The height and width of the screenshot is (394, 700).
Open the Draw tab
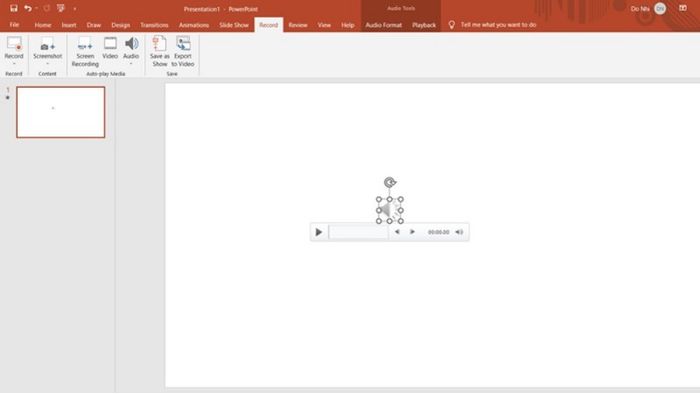pos(94,25)
